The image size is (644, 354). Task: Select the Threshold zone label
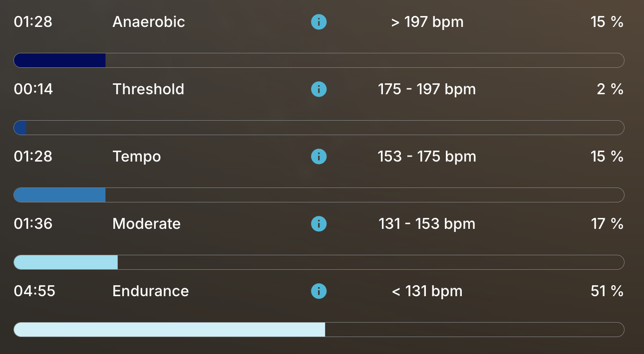pyautogui.click(x=148, y=89)
